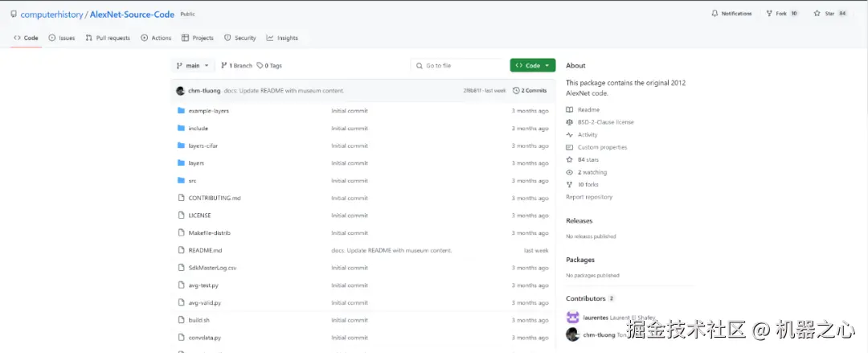The width and height of the screenshot is (868, 353).
Task: Open the layers folder
Action: pyautogui.click(x=197, y=163)
